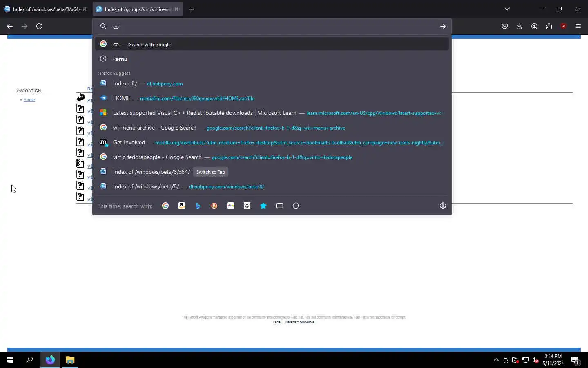Pick the 'cemu' history suggestion
Viewport: 588px width, 368px height.
272,59
